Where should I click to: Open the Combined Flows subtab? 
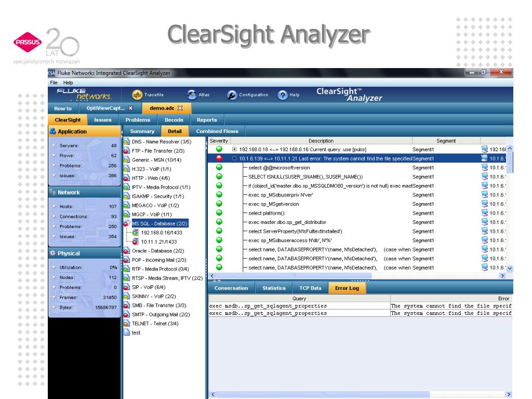[x=217, y=131]
